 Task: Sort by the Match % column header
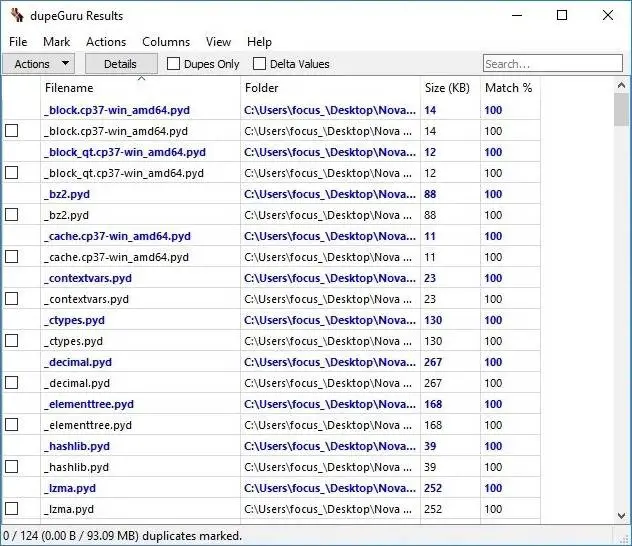click(510, 88)
